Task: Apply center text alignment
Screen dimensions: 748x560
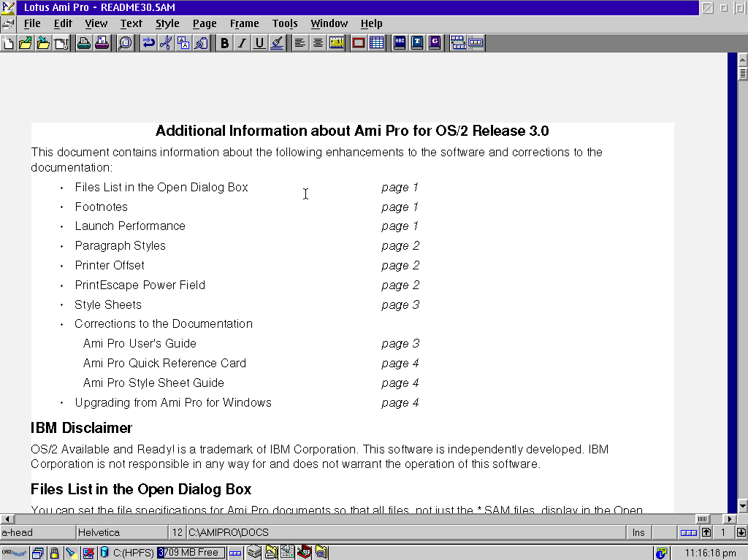Action: coord(318,43)
